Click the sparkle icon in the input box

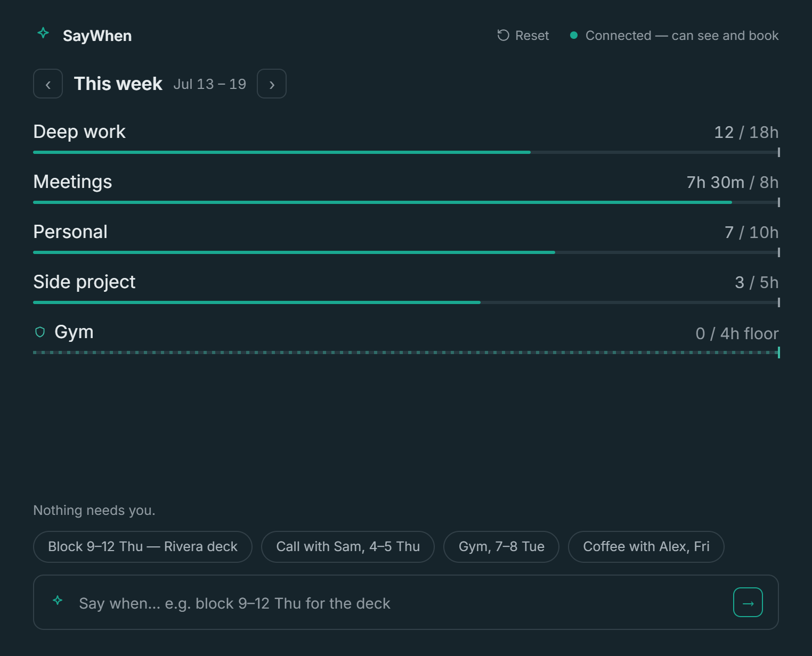(58, 601)
